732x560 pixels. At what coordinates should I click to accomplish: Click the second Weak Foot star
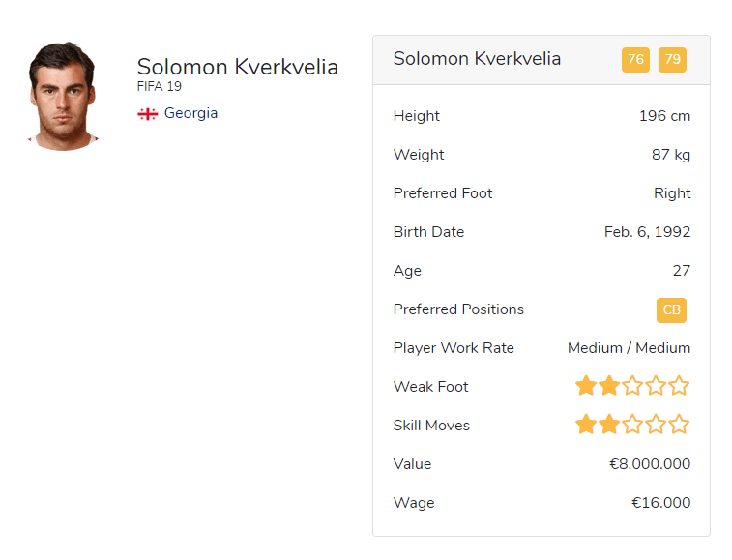(x=608, y=387)
